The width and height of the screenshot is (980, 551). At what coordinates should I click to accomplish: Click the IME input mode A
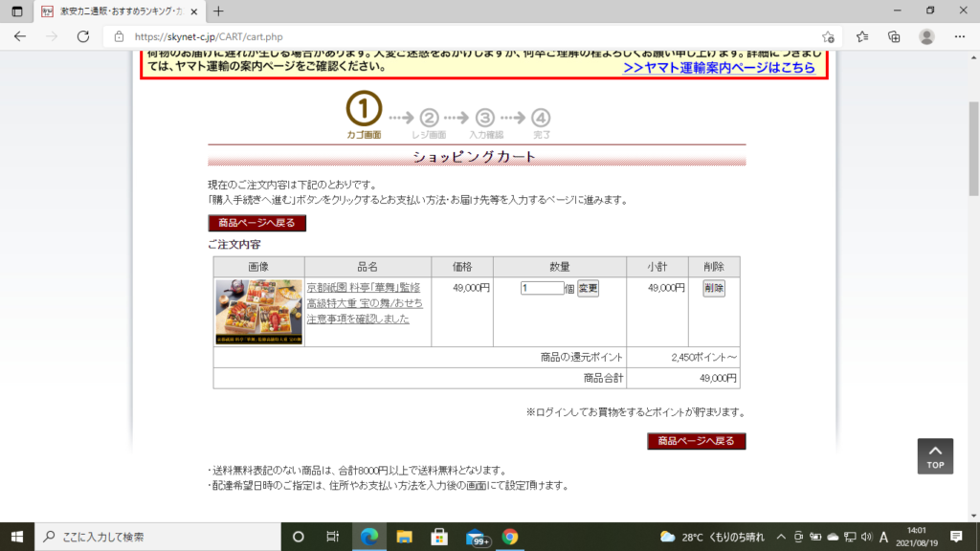pyautogui.click(x=883, y=537)
